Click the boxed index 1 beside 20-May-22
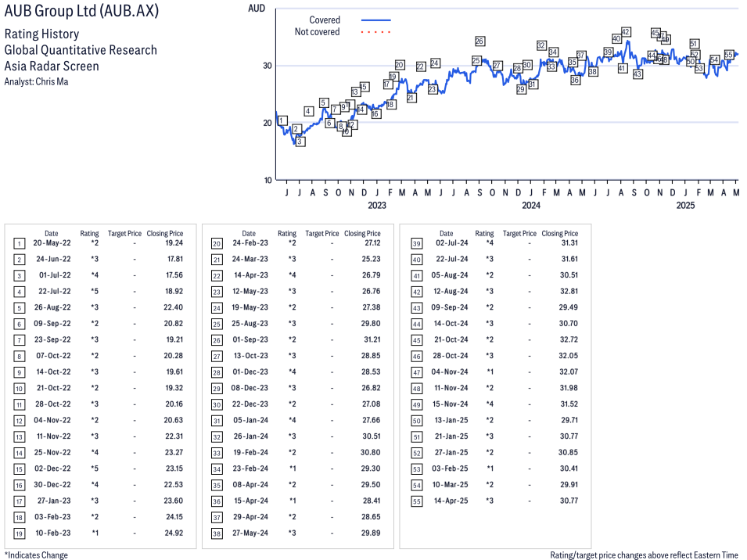 (19, 244)
